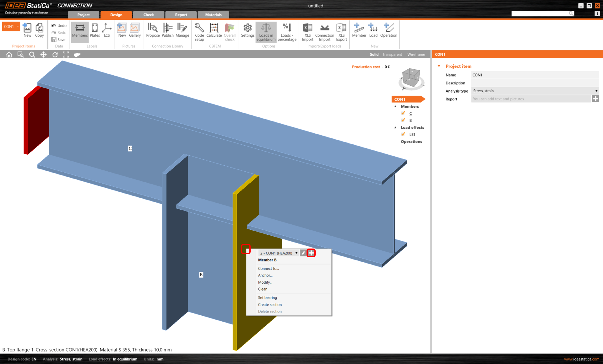The height and width of the screenshot is (364, 603).
Task: Uncheck member B visibility checkbox
Action: pyautogui.click(x=403, y=120)
